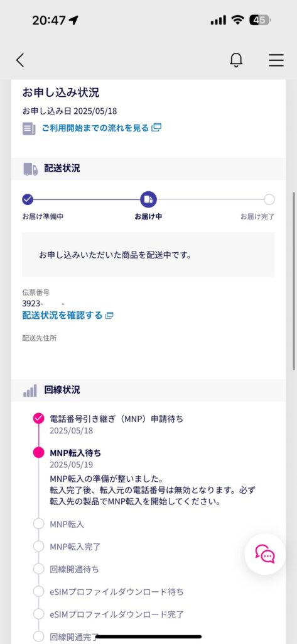Click the page scrollbar on right edge
This screenshot has height=644, width=297.
click(x=294, y=281)
